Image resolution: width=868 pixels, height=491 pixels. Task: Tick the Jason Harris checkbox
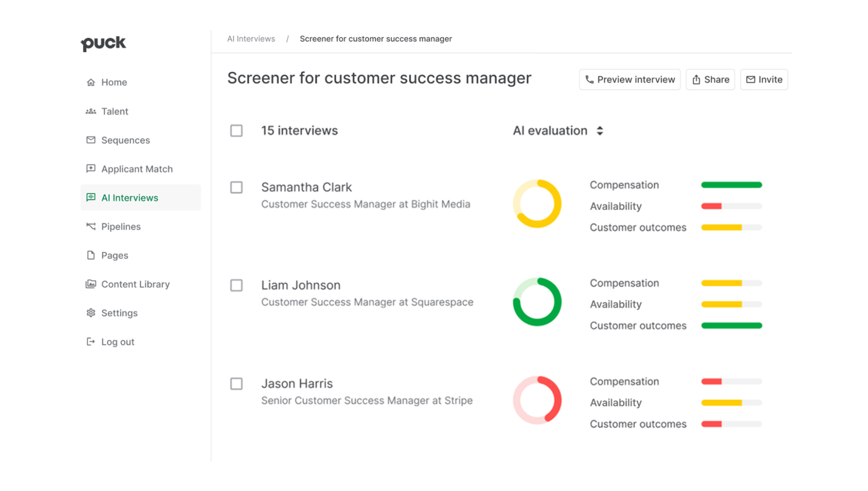236,384
